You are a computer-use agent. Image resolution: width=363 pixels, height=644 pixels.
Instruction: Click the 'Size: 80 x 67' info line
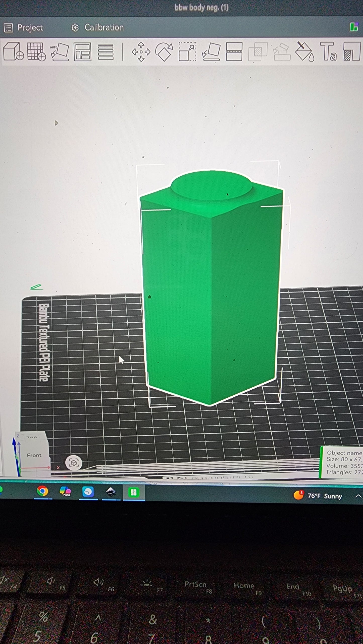[x=344, y=460]
